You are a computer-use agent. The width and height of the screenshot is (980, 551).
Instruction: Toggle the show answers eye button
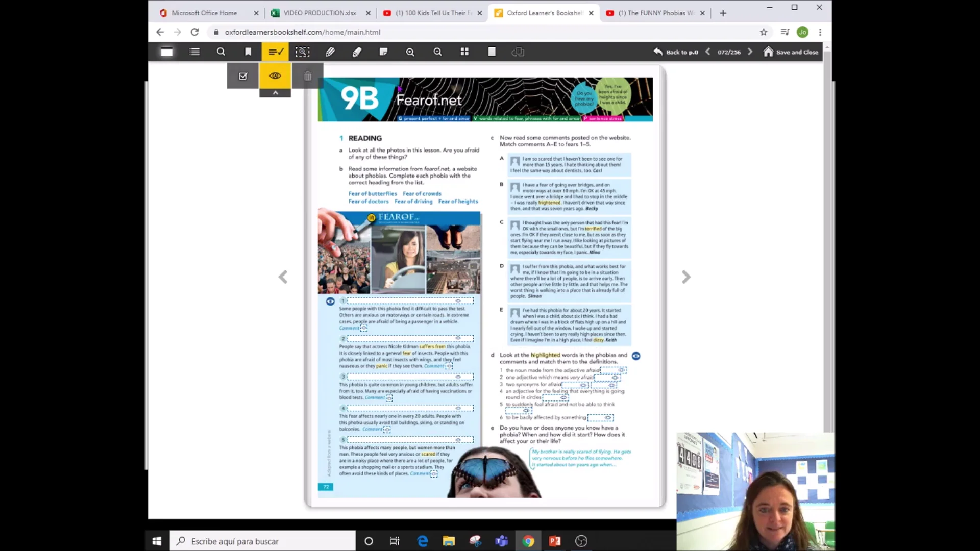coord(275,76)
